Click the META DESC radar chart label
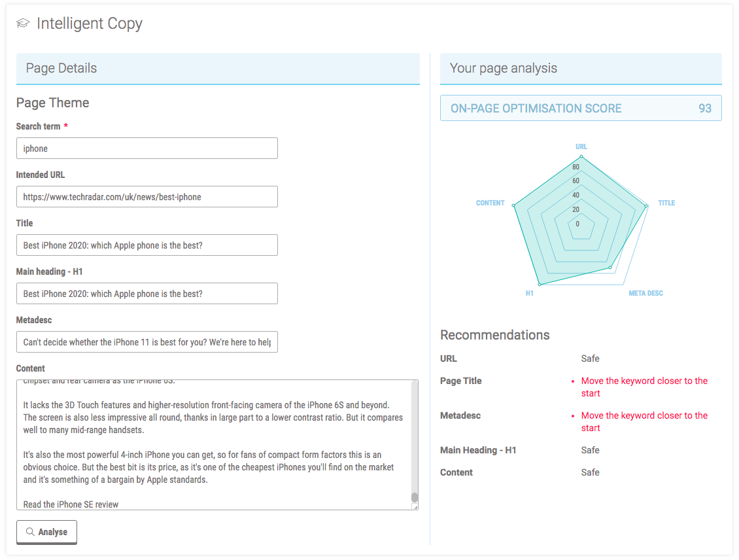 [645, 293]
